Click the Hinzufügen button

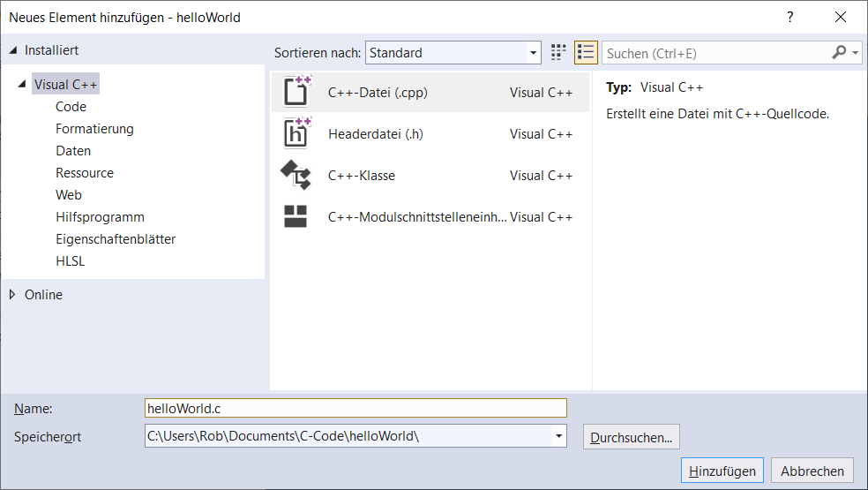pos(722,471)
